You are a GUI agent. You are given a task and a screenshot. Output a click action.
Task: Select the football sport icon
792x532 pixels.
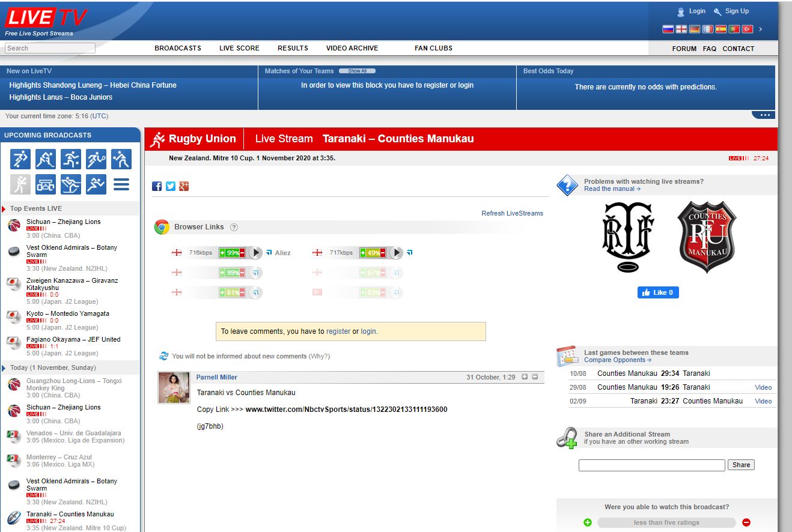20,159
